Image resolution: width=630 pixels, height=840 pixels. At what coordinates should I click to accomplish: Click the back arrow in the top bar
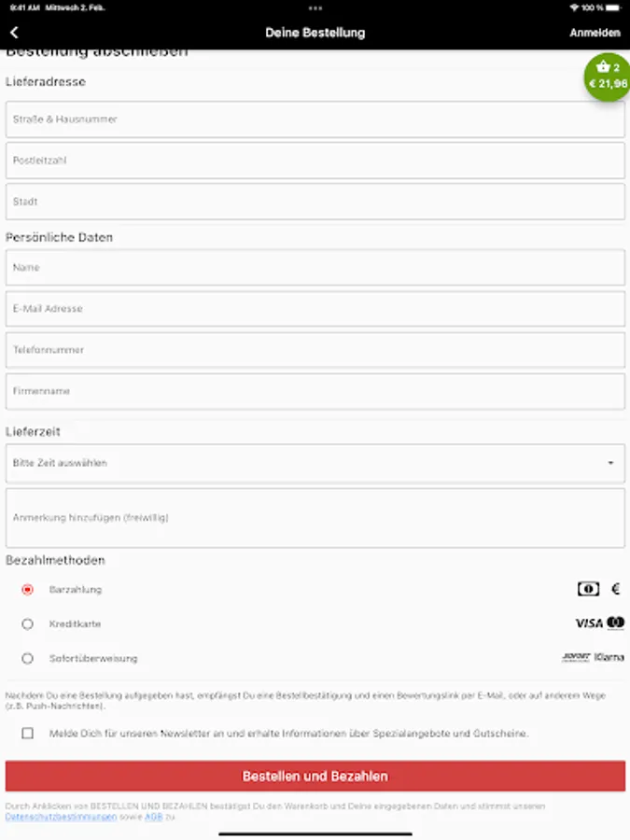(13, 32)
